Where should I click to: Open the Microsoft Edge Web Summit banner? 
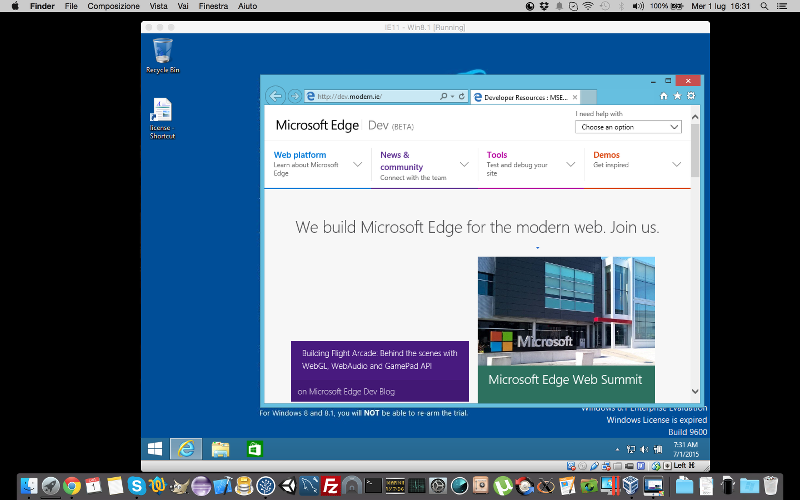pyautogui.click(x=566, y=384)
